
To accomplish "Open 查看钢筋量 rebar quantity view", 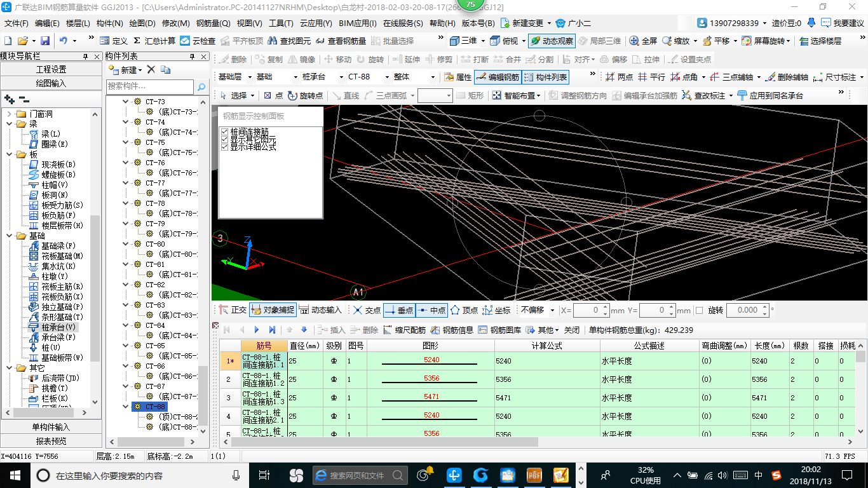I will [x=340, y=41].
